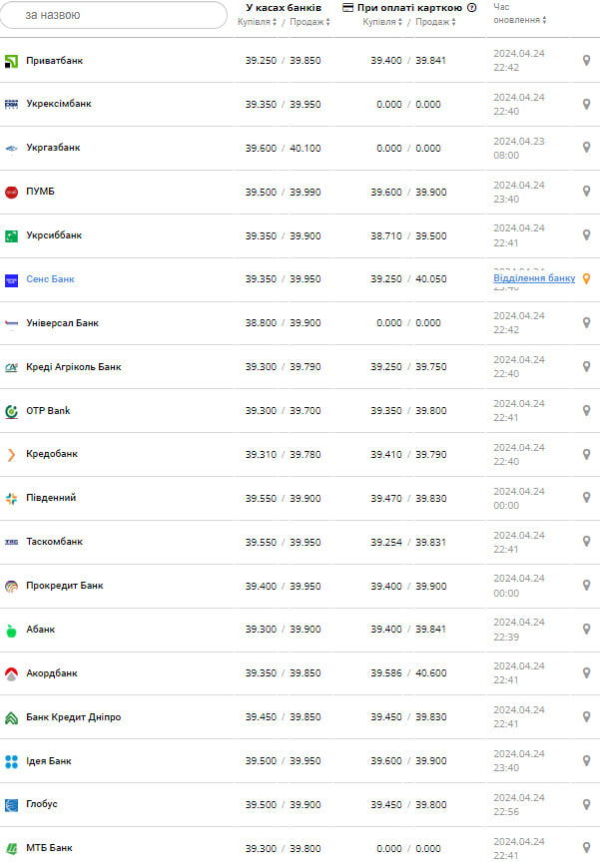
Task: Open Банк Кредит Дніпро entry
Action: coord(73,717)
